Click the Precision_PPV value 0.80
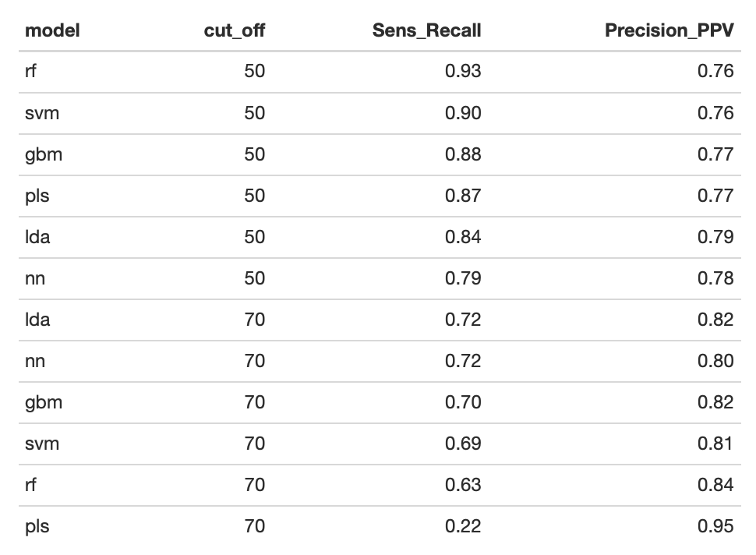Viewport: 756px width, 555px height. click(715, 361)
